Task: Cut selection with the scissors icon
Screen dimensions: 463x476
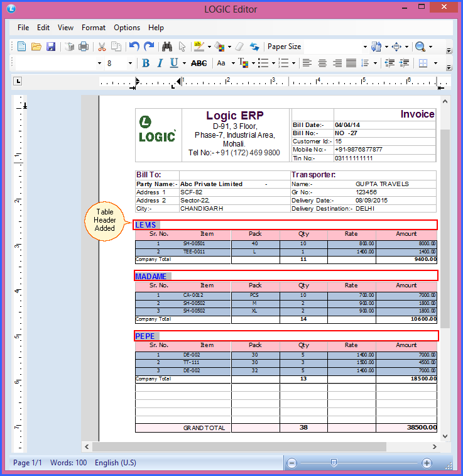Action: (102, 47)
